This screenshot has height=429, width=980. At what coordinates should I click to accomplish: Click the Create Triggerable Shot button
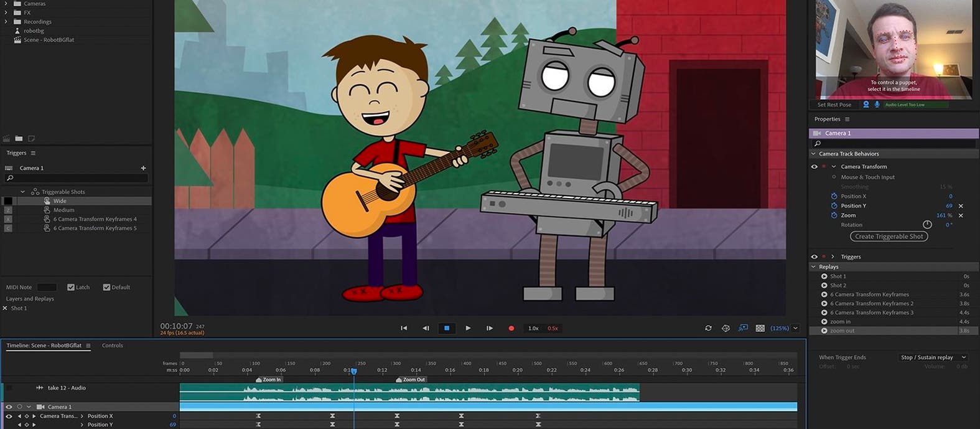889,237
